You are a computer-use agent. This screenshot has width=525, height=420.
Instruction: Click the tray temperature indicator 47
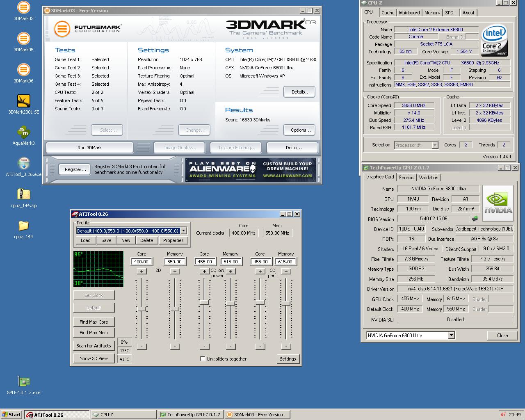[x=503, y=415]
